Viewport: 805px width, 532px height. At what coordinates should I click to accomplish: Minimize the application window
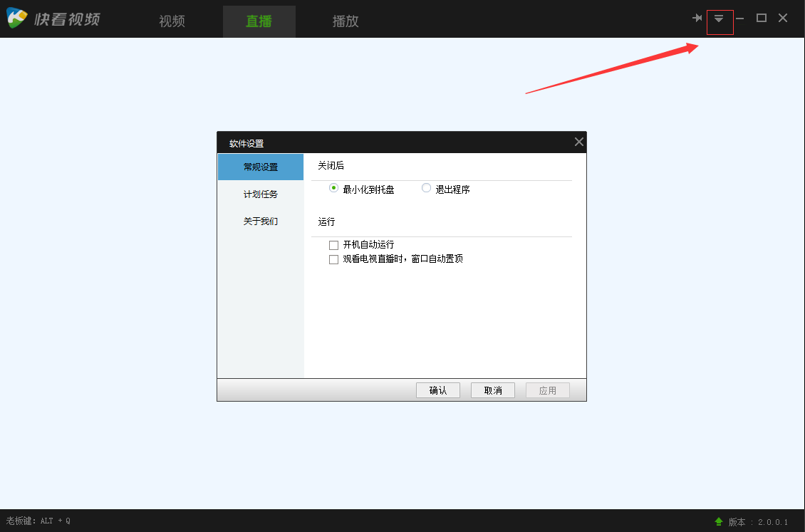click(739, 18)
